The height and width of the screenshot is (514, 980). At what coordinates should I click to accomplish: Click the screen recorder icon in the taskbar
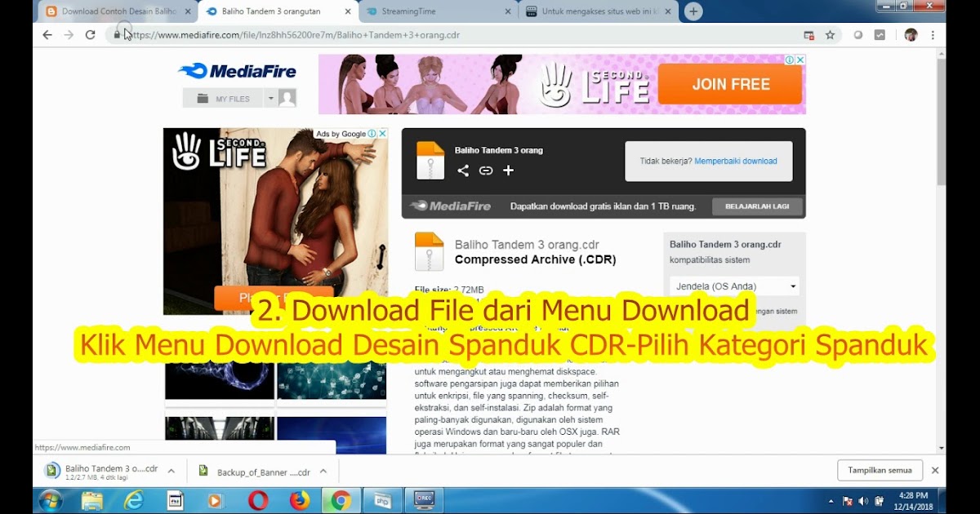[424, 500]
